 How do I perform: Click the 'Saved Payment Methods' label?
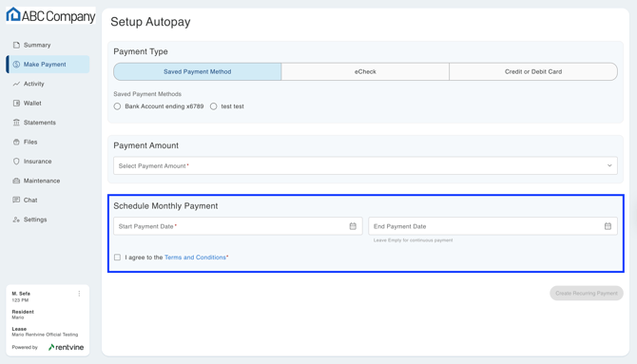147,94
